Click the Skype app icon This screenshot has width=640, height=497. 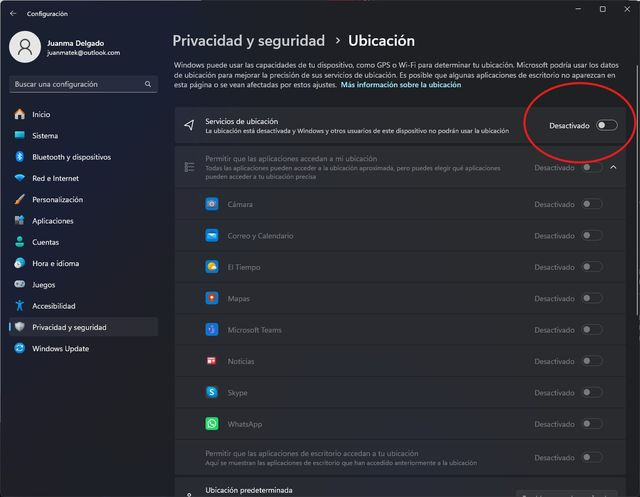[212, 393]
